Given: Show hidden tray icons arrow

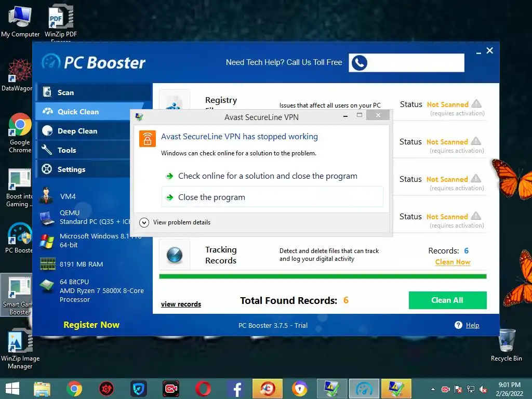Looking at the screenshot, I should pos(433,389).
